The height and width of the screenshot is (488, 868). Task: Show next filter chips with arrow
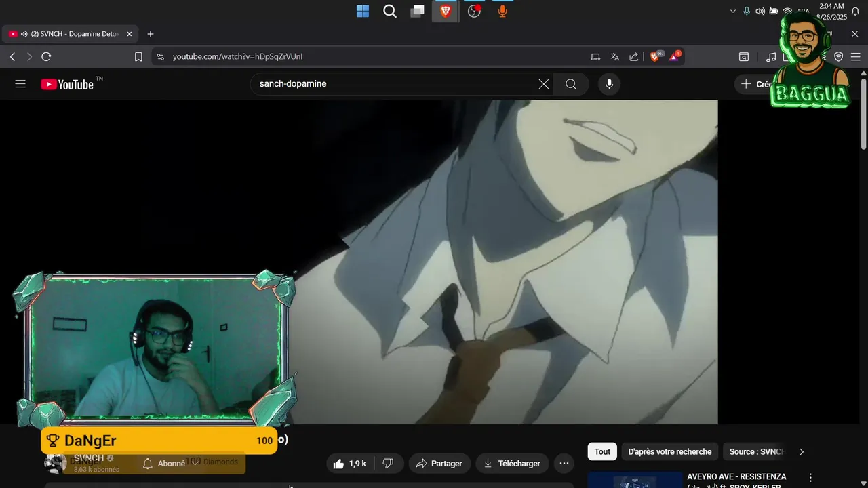click(802, 451)
